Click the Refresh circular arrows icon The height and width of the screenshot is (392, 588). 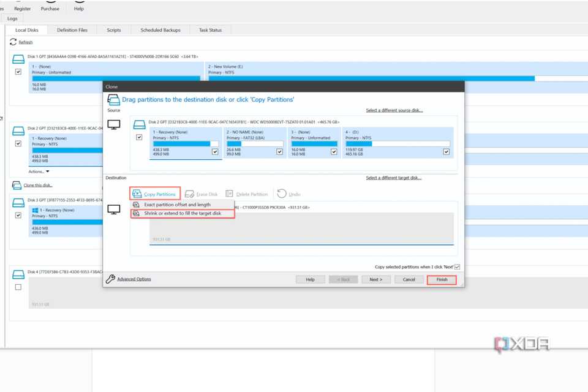pos(13,42)
